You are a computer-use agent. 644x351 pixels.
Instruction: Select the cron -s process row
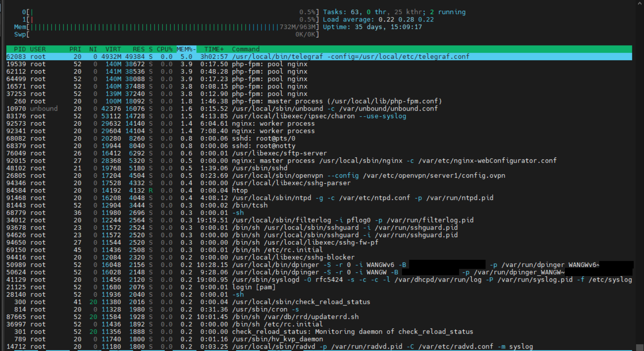click(x=319, y=309)
